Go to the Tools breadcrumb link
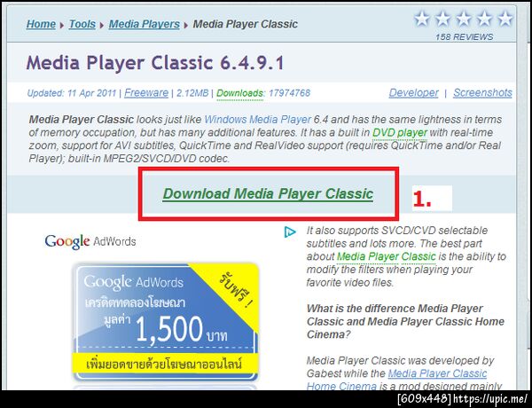This screenshot has height=408, width=532. pos(82,24)
